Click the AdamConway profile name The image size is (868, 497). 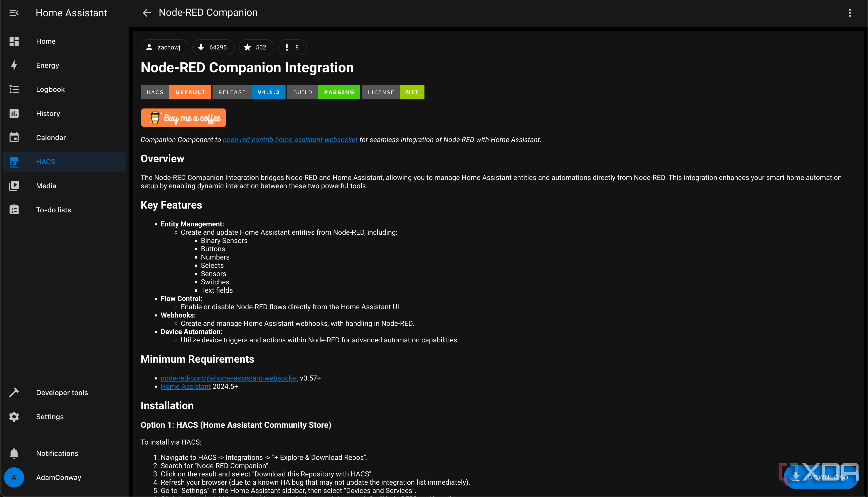[59, 477]
